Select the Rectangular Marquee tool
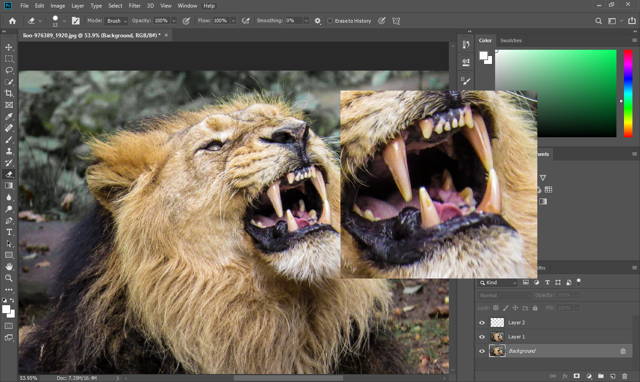 point(9,59)
